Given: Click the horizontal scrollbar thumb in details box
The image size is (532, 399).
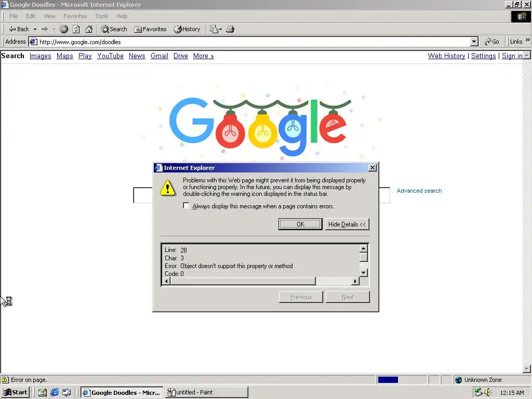Looking at the screenshot, I should [243, 281].
